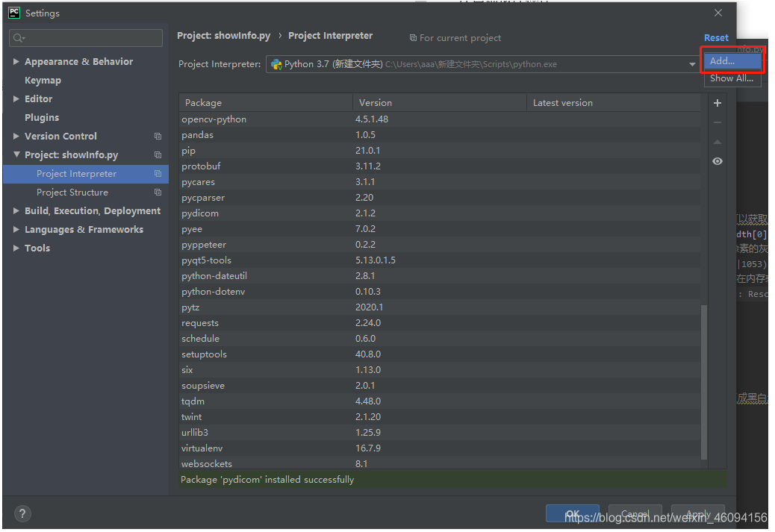Expand Build, Execution, Deployment section
775x532 pixels.
[x=16, y=211]
